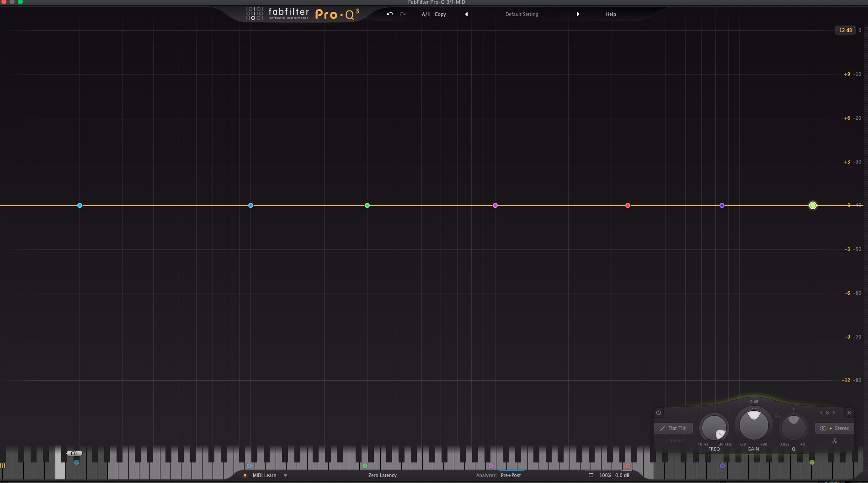This screenshot has height=483, width=868.
Task: Click the band power bypass icon
Action: pos(659,413)
